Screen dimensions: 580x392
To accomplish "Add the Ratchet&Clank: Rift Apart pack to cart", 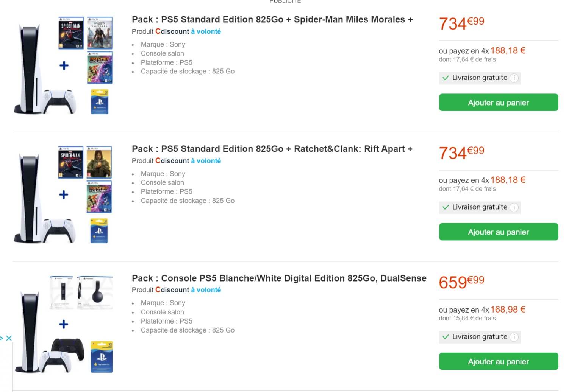I will point(498,232).
